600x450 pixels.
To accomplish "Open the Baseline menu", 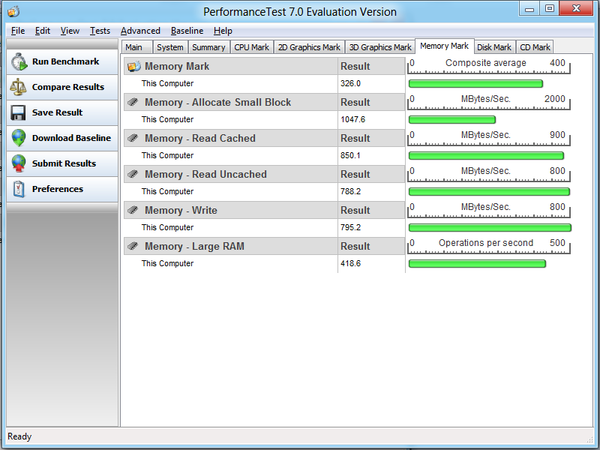I will click(187, 31).
